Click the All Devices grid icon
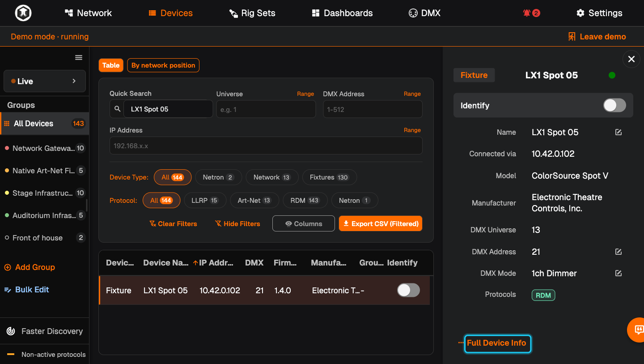Viewport: 644px width, 364px height. point(7,124)
